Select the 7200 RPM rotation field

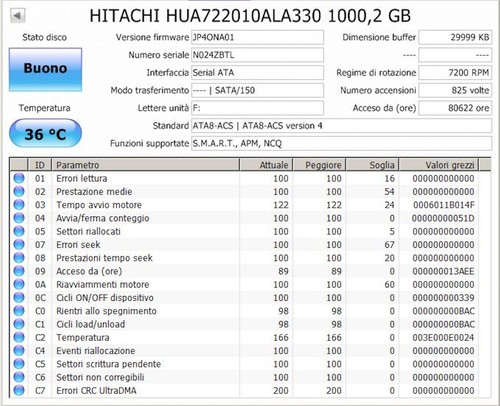[x=455, y=72]
